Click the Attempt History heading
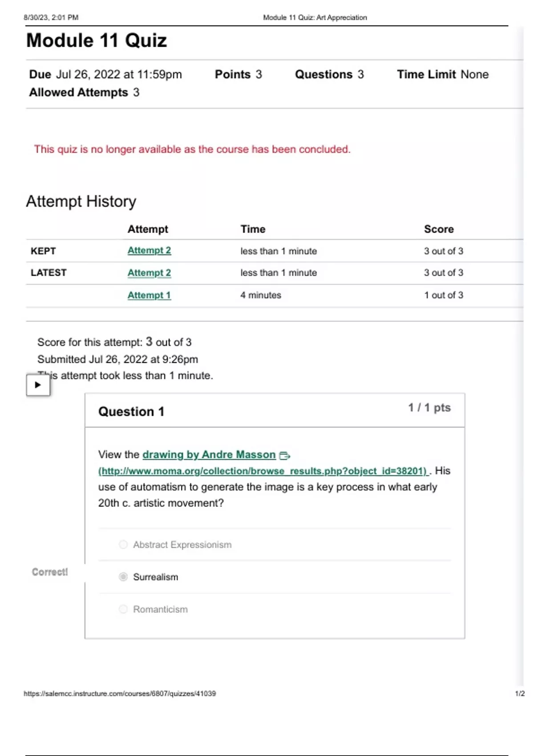 [81, 201]
